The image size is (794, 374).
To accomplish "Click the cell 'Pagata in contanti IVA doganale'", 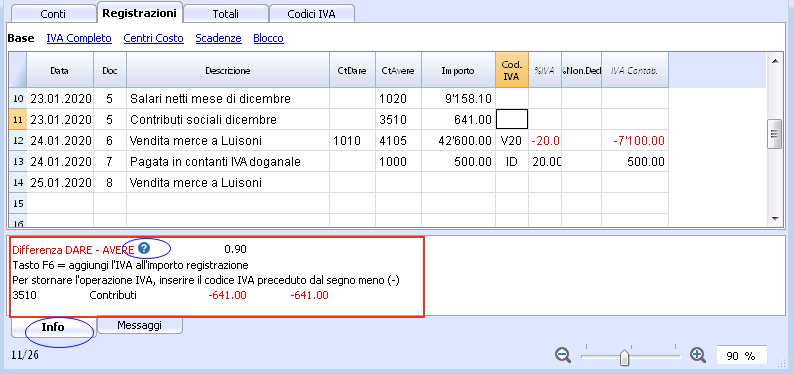I will click(x=228, y=162).
